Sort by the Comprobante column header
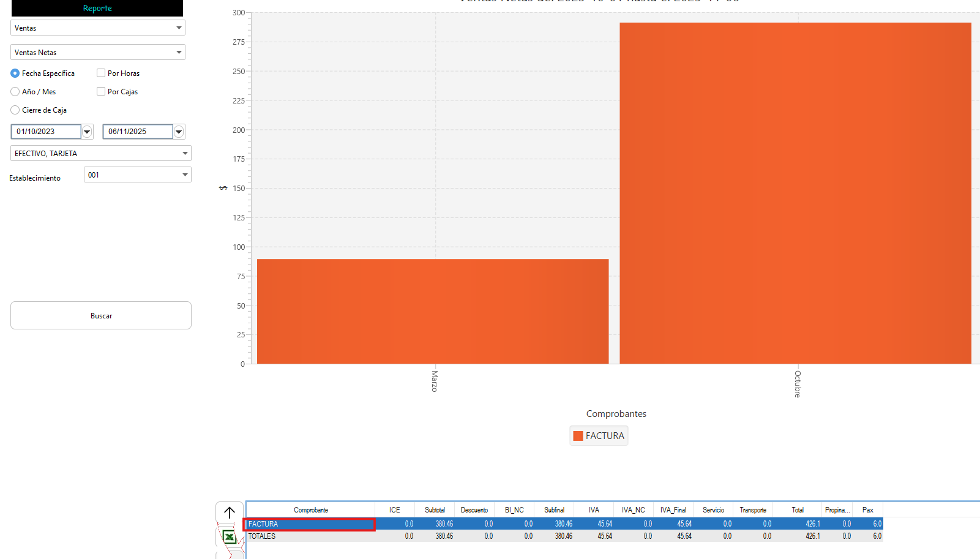 [x=310, y=510]
